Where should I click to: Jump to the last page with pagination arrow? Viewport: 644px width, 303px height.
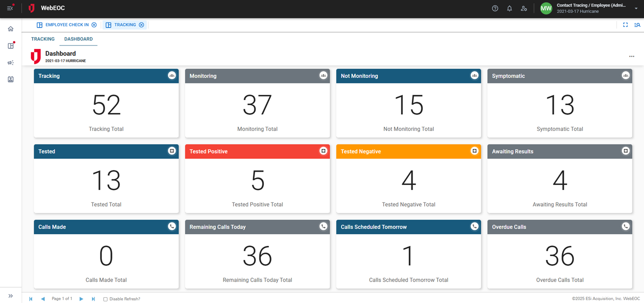pyautogui.click(x=93, y=299)
